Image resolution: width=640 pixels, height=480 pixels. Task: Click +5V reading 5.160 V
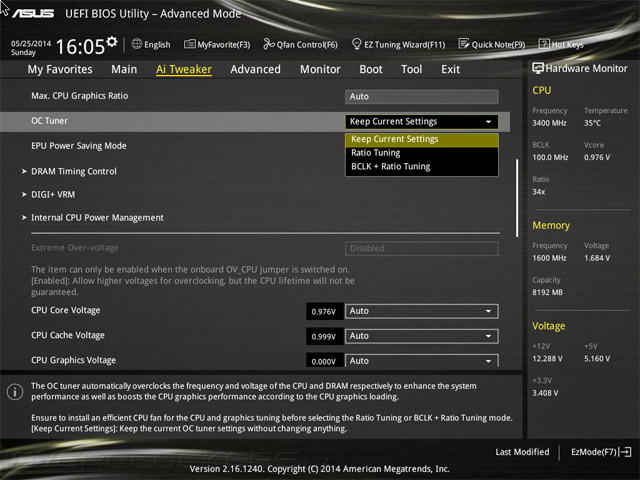pyautogui.click(x=597, y=359)
